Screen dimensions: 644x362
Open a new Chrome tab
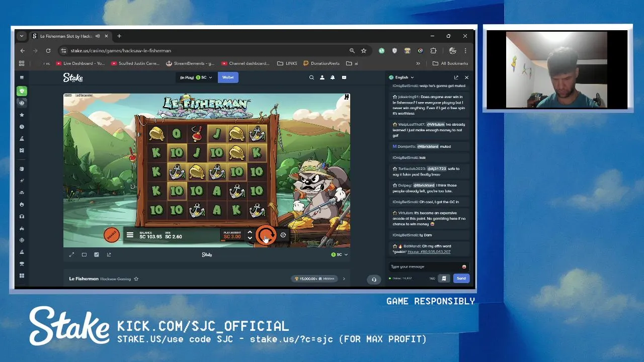[x=119, y=36]
